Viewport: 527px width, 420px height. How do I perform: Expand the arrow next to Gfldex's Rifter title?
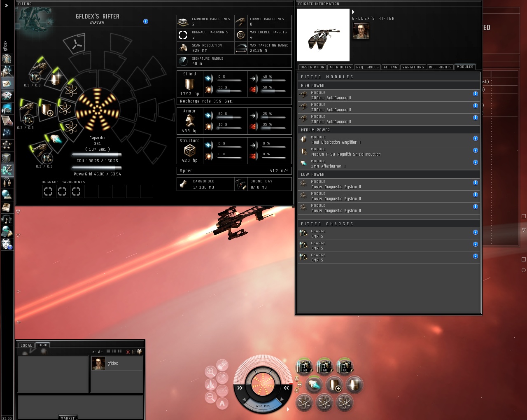[353, 12]
